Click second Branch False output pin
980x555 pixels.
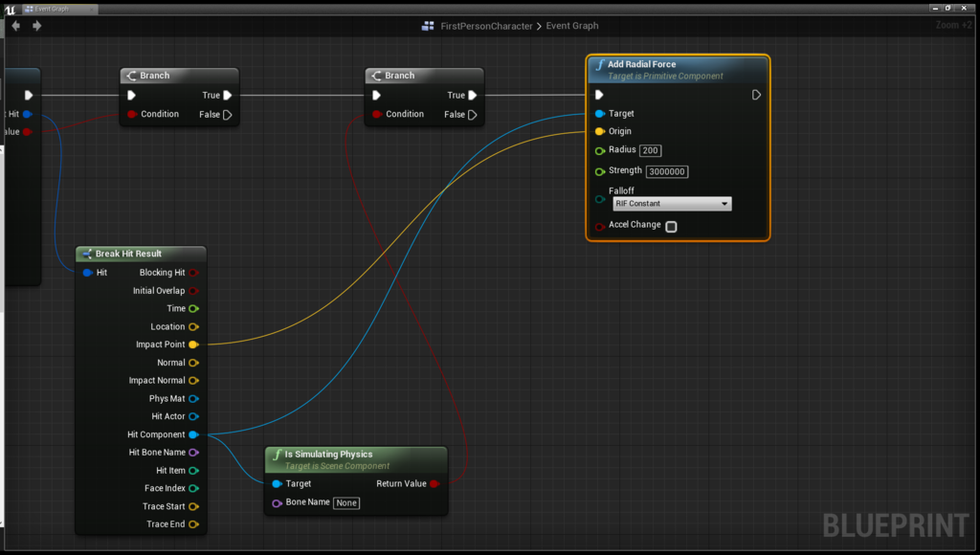tap(473, 115)
